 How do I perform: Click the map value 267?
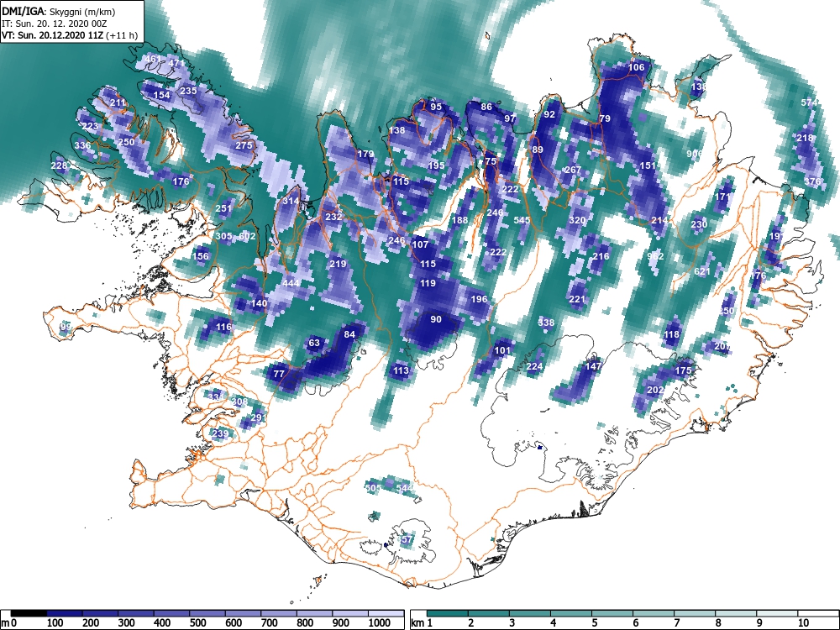573,170
